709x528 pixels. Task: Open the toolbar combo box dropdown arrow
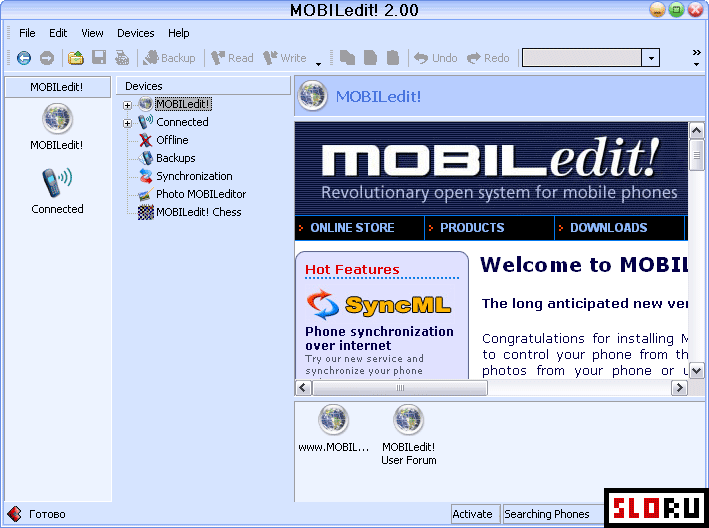point(651,58)
